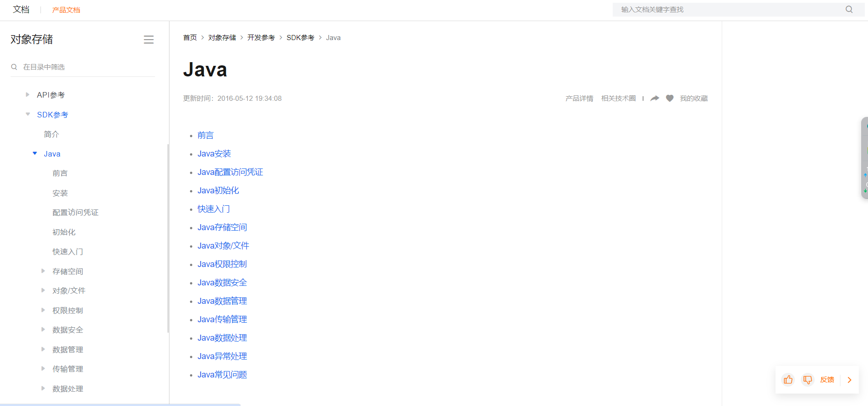The height and width of the screenshot is (406, 868).
Task: Open the Java数据管理 link
Action: click(x=222, y=301)
